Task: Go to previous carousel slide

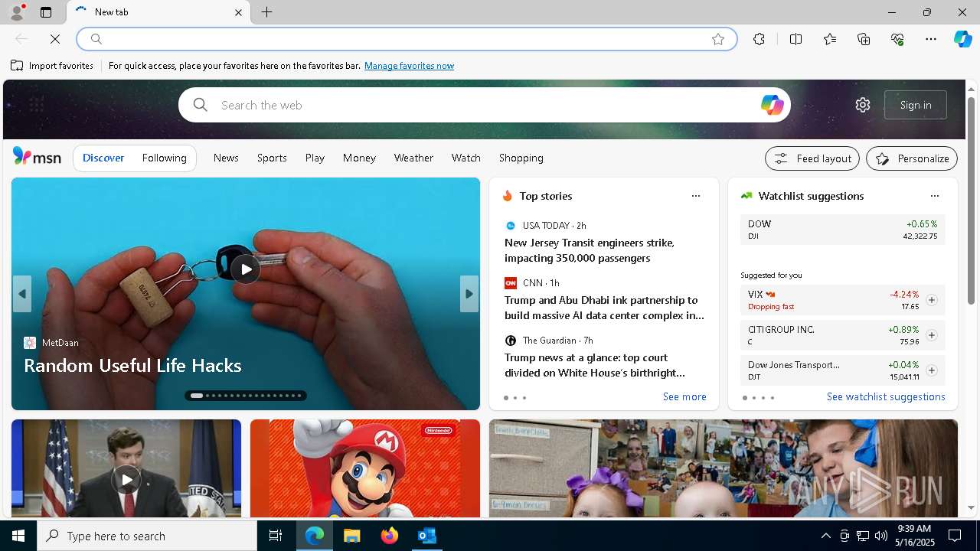Action: click(x=22, y=294)
